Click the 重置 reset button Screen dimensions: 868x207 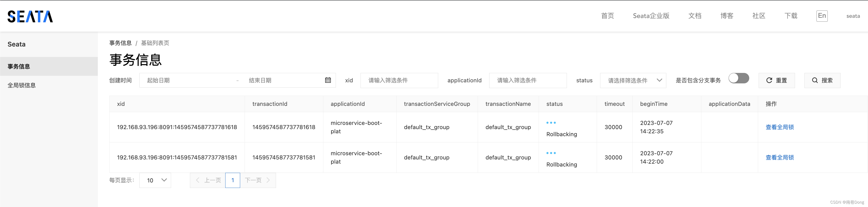776,80
